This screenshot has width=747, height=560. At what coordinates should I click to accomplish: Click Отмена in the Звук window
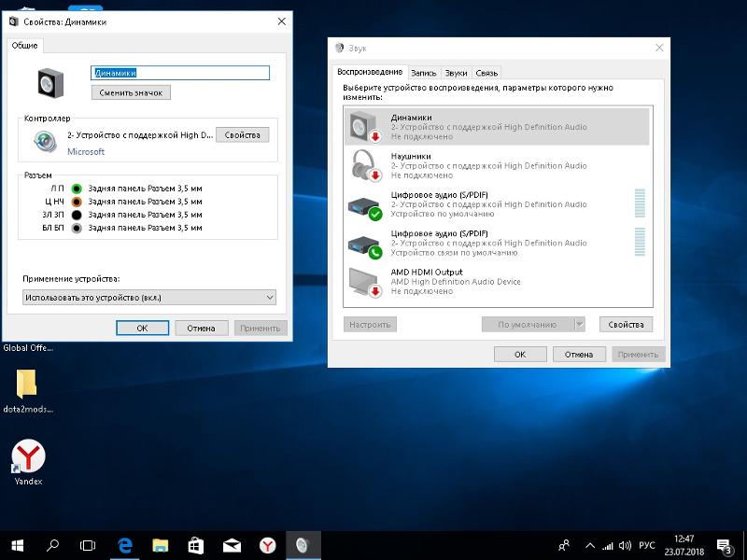tap(579, 355)
